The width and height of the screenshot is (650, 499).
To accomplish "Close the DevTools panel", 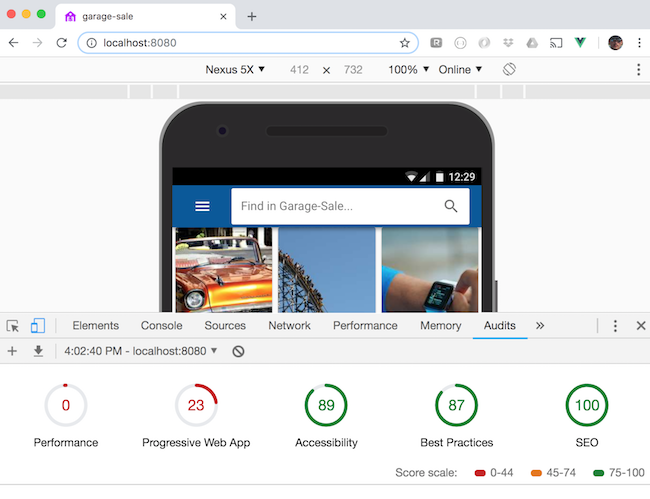I will pos(641,326).
